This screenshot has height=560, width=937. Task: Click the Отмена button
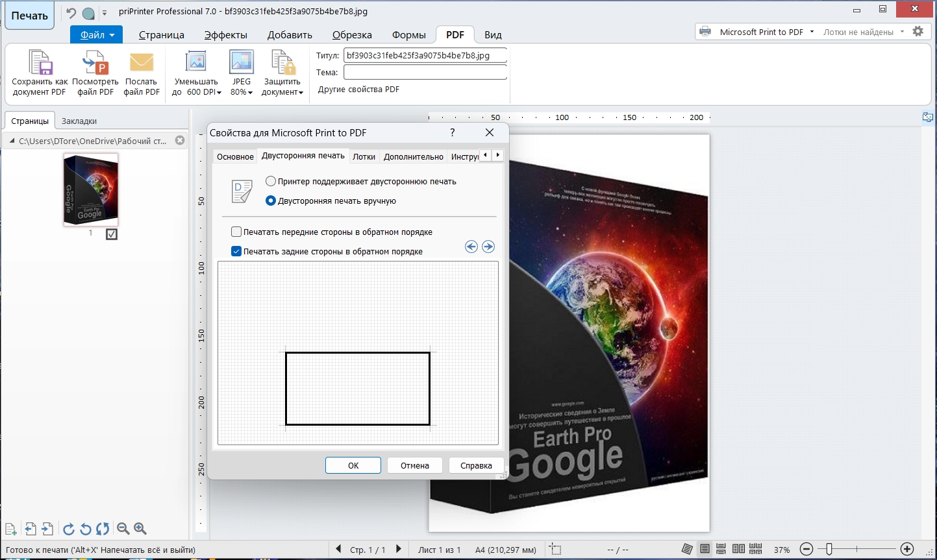(x=414, y=465)
